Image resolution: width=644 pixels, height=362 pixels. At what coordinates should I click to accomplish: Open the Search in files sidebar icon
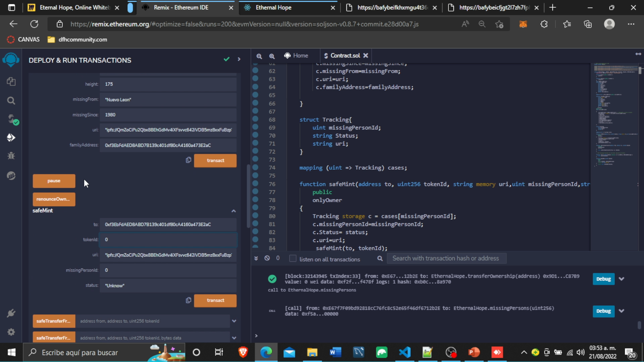11,101
